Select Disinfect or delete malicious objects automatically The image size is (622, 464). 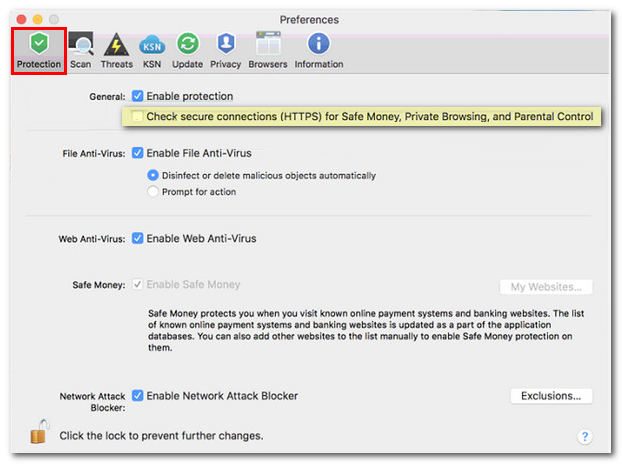(x=153, y=175)
